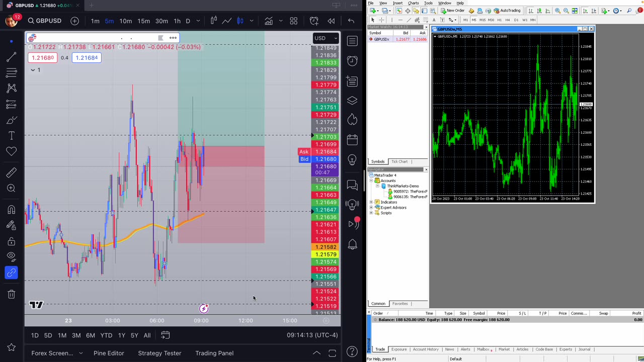Select the ruler measure tool

pyautogui.click(x=11, y=172)
